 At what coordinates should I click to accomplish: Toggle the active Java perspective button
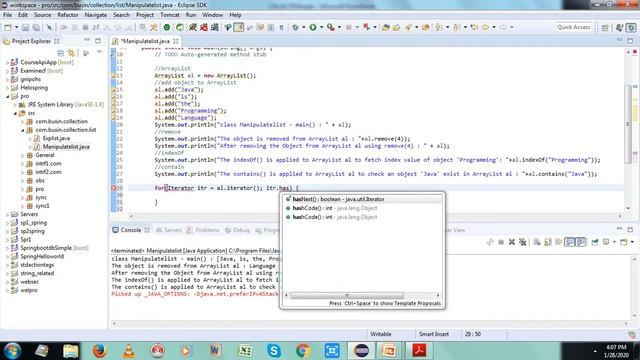tap(631, 27)
